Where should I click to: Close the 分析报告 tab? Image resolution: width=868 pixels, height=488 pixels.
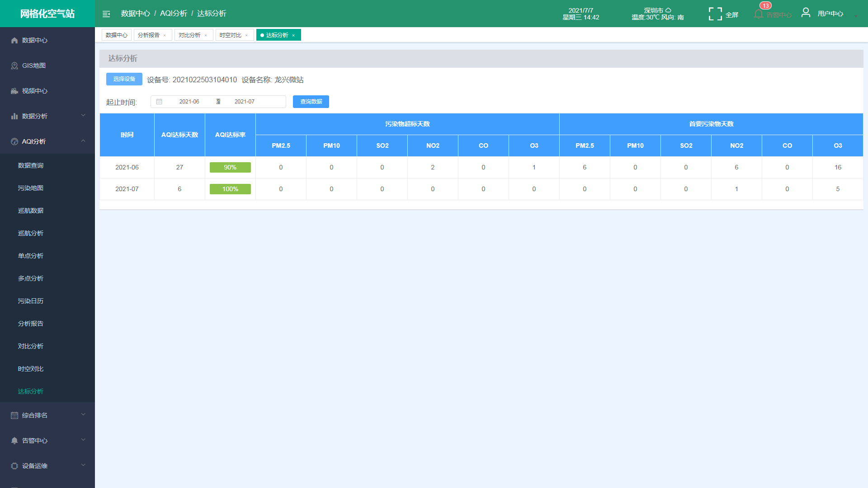click(165, 35)
